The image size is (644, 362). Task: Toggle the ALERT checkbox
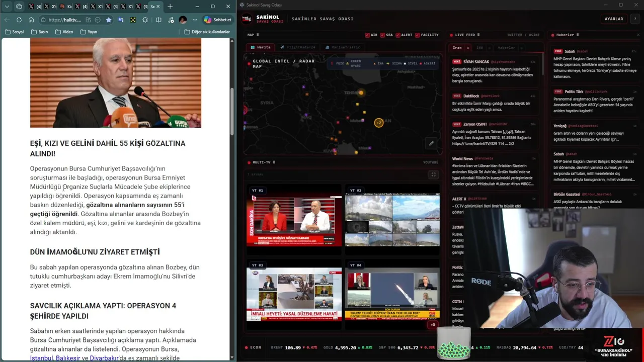click(398, 35)
